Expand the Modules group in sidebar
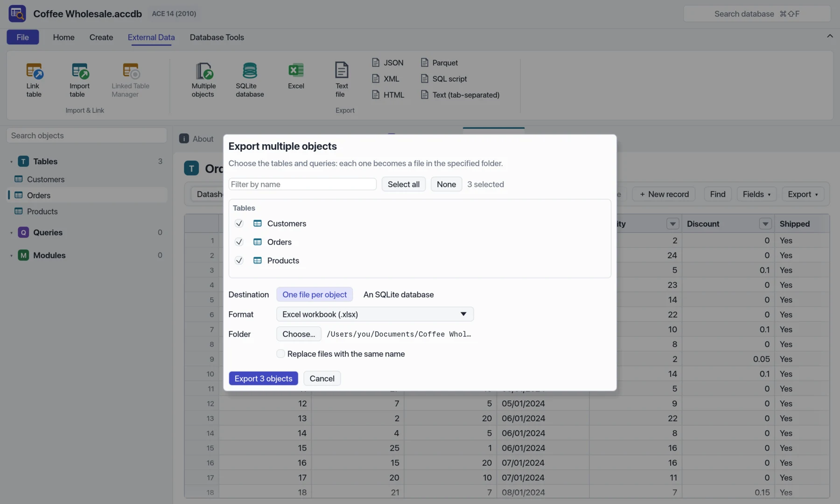This screenshot has height=504, width=840. coord(11,255)
